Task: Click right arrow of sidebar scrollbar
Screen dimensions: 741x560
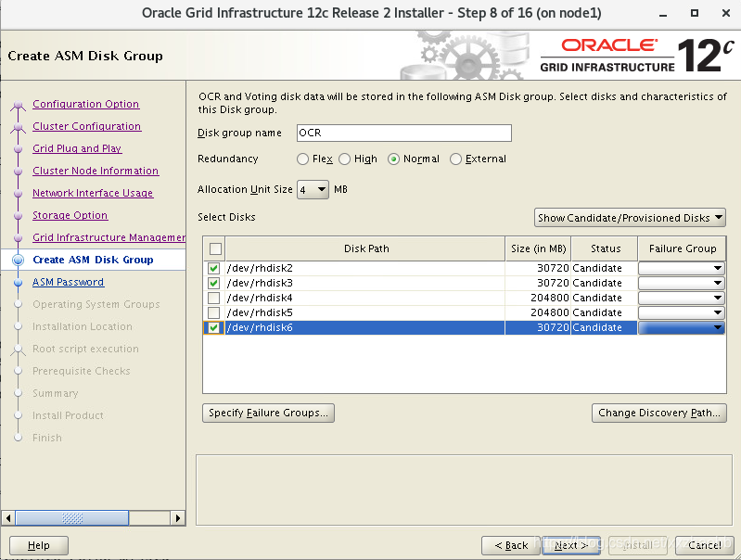Action: 178,518
